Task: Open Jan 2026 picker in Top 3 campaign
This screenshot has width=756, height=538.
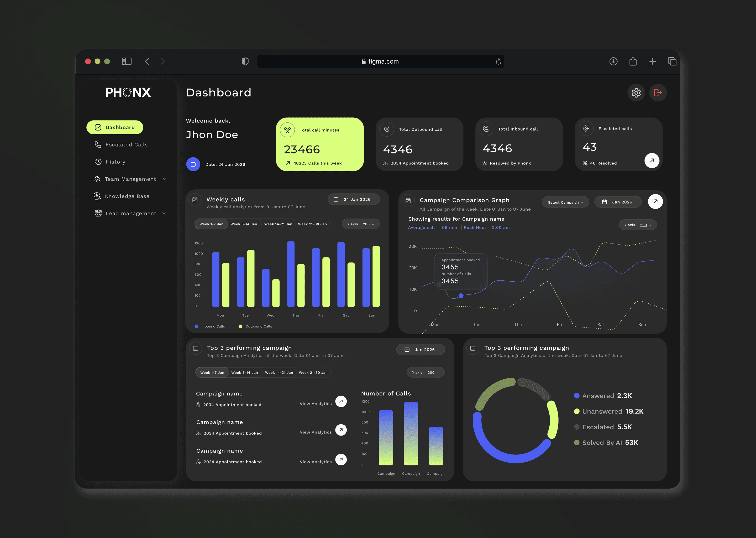Action: 420,349
